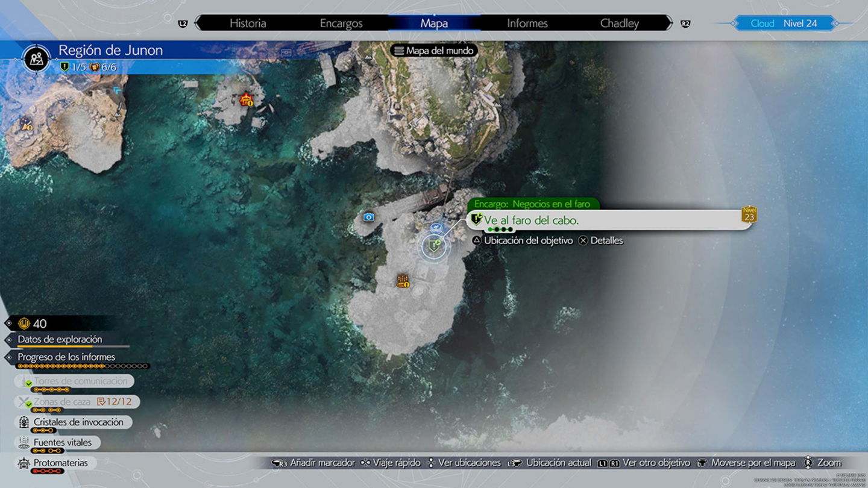Toggle the Cristales de invocación filter
868x488 pixels.
pos(74,422)
